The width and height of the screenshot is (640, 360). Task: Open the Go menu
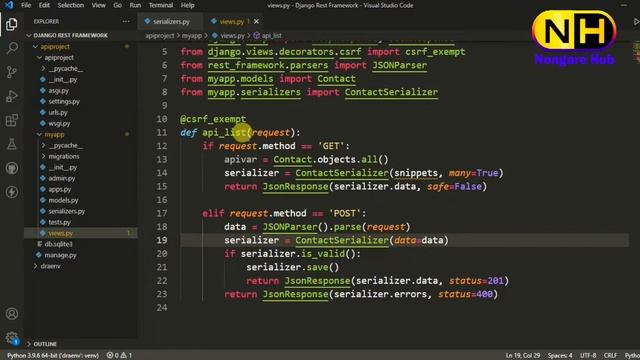(117, 5)
